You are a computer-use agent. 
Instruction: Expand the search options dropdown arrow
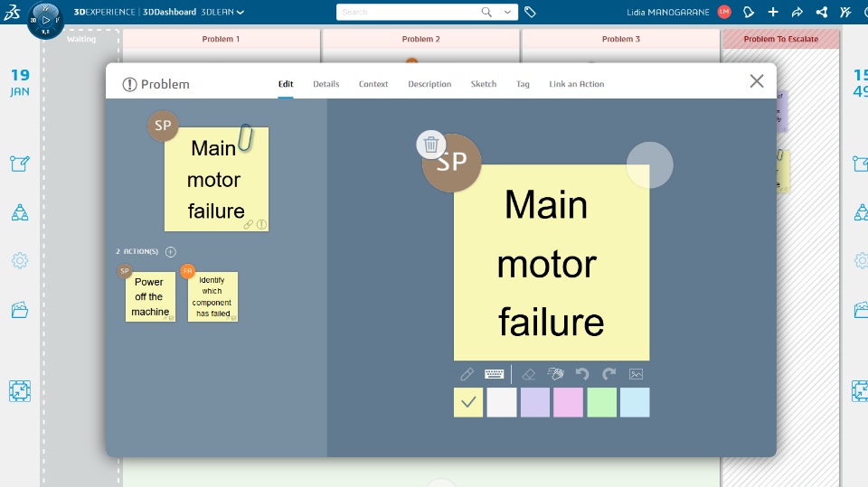[x=507, y=12]
